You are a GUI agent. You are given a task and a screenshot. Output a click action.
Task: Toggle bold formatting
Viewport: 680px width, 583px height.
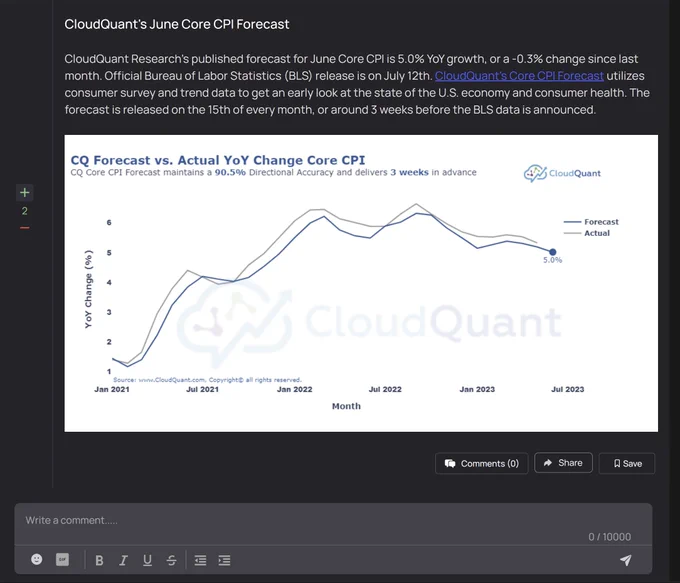click(x=99, y=560)
